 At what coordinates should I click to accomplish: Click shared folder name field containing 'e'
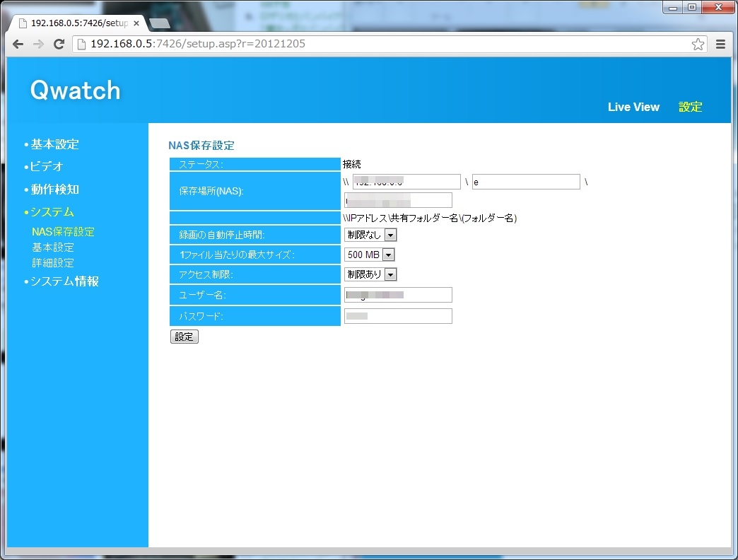click(x=526, y=182)
